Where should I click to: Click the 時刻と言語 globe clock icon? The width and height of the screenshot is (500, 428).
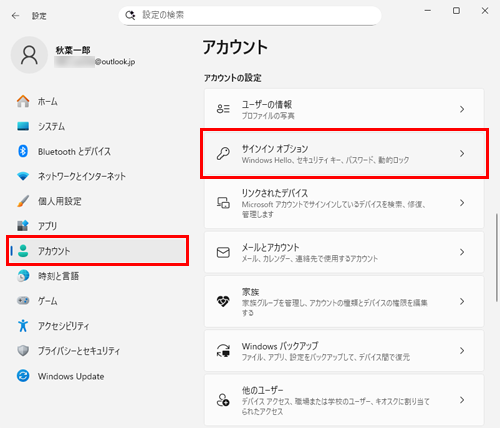click(x=23, y=276)
